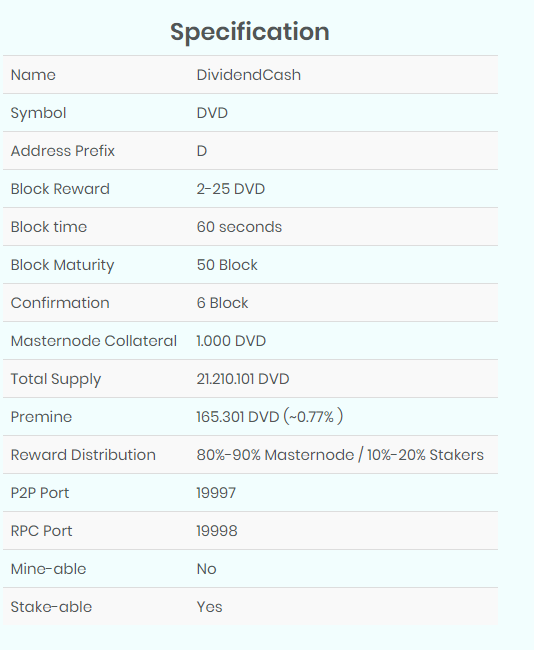534x650 pixels.
Task: Click the Address Prefix label
Action: [x=63, y=151]
